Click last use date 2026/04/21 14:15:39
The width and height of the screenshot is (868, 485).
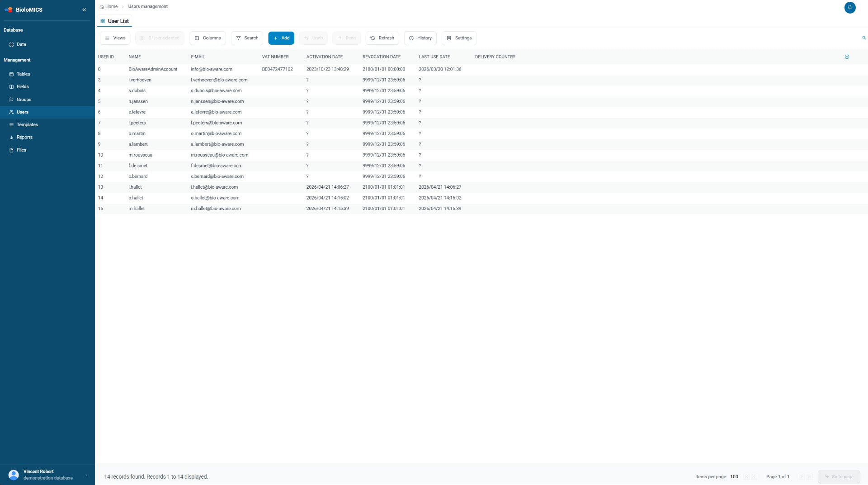440,209
